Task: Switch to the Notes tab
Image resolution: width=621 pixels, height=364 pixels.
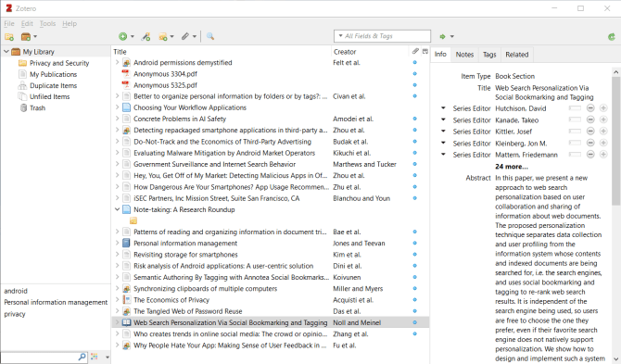Action: (464, 55)
